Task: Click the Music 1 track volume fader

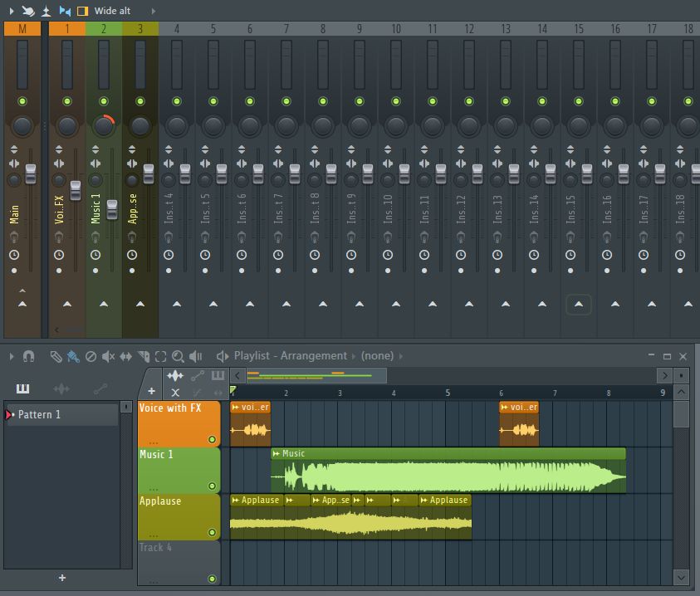Action: point(112,210)
